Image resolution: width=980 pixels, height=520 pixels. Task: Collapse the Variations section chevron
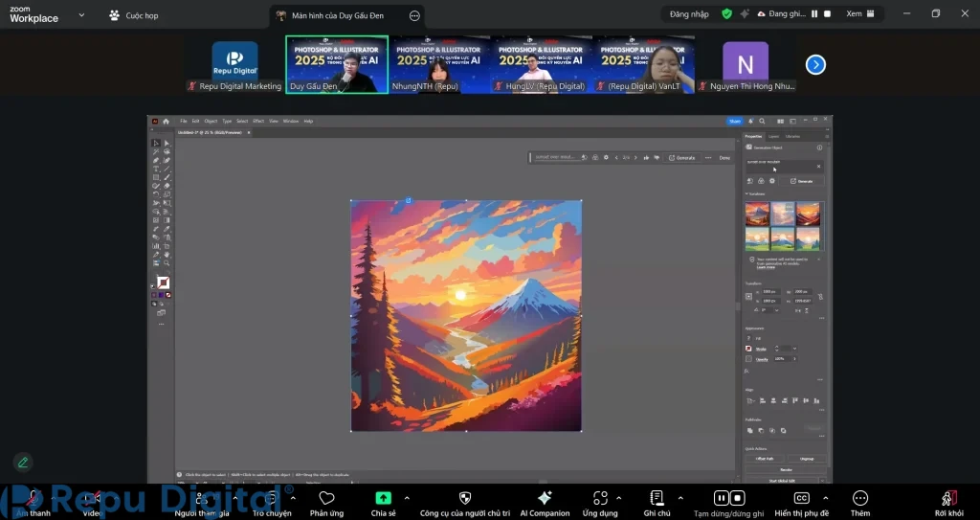click(746, 193)
